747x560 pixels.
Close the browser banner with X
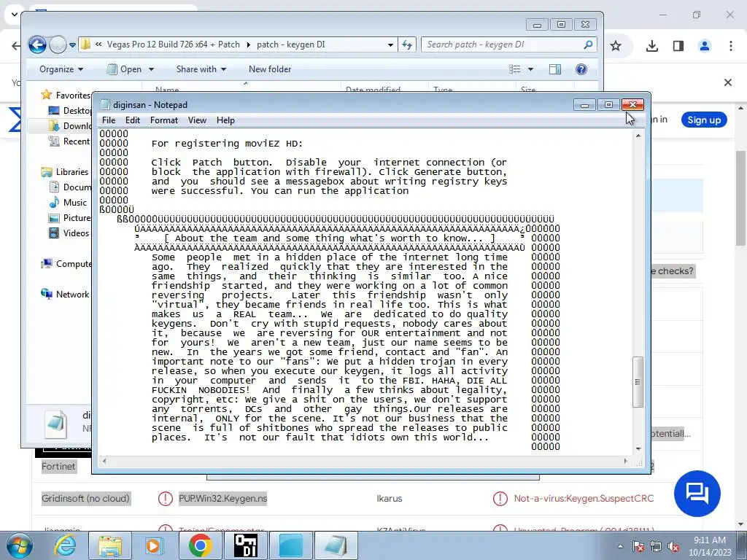(x=727, y=82)
